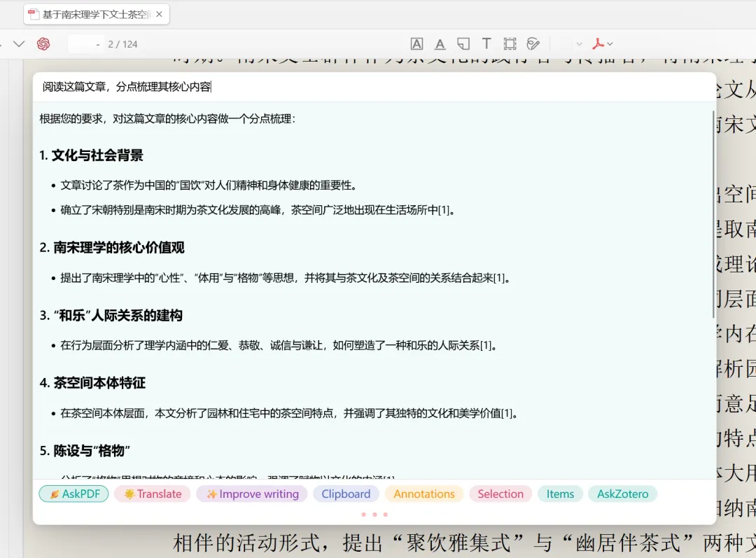The width and height of the screenshot is (756, 558).
Task: Open the ChatGPT plugin icon in toolbar
Action: [43, 44]
